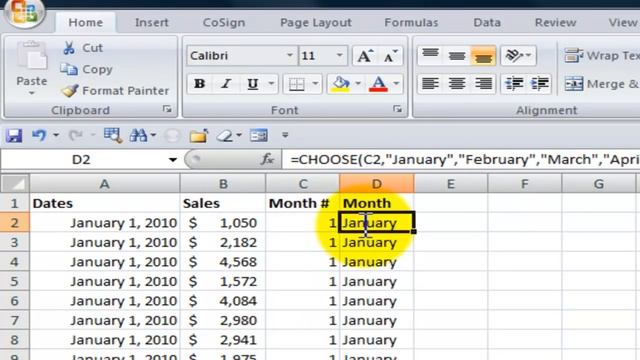Set bottom vertical alignment
640x360 pixels.
[483, 56]
